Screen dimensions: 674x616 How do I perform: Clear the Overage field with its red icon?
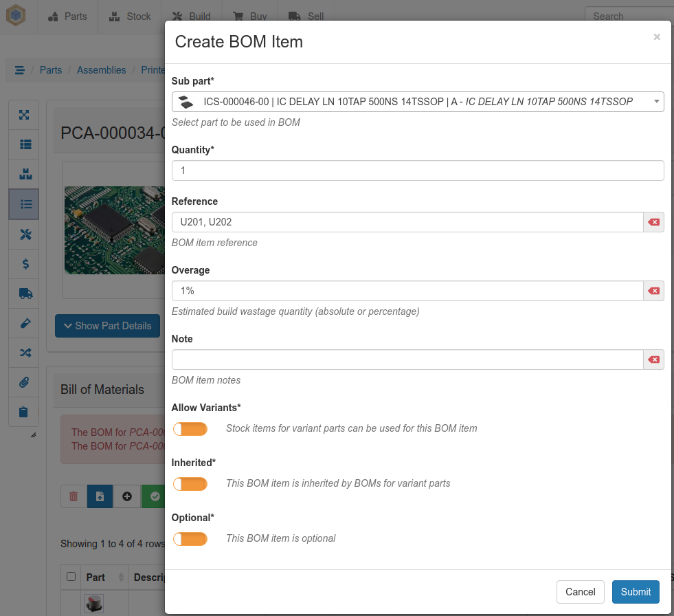click(x=653, y=291)
